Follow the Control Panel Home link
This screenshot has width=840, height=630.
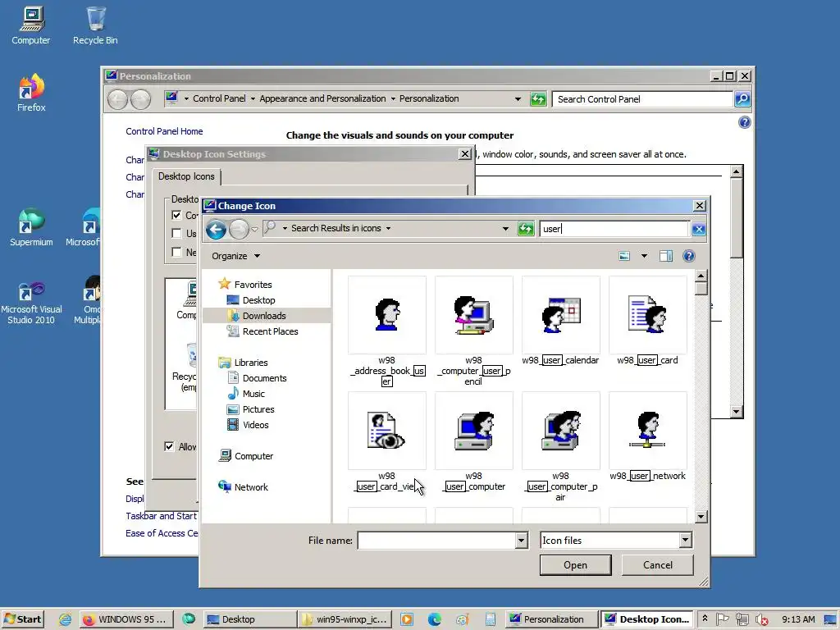(164, 131)
